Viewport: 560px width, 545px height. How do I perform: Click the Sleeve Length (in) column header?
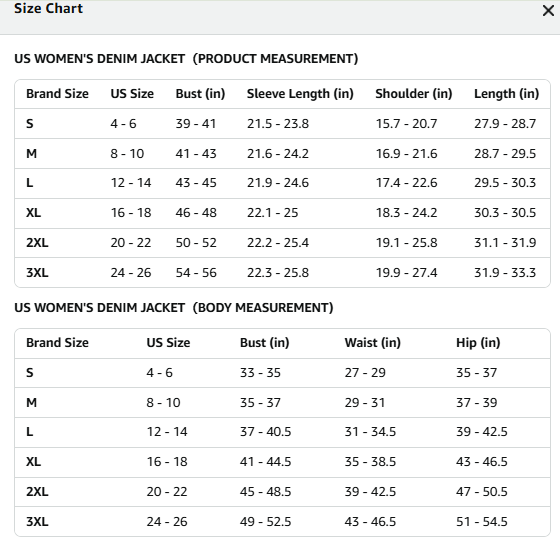pyautogui.click(x=300, y=94)
